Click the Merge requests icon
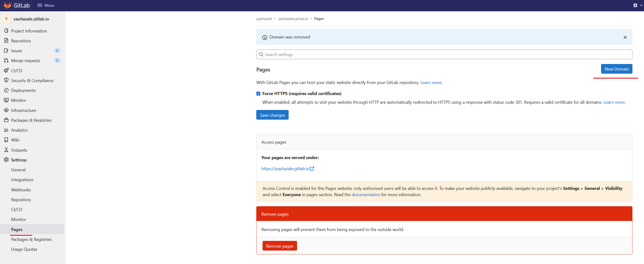644x264 pixels. pos(6,60)
